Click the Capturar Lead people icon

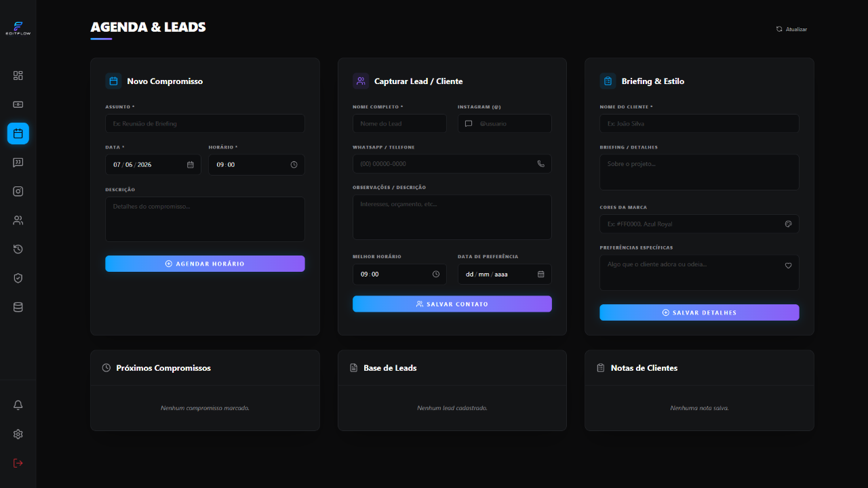[x=361, y=81]
